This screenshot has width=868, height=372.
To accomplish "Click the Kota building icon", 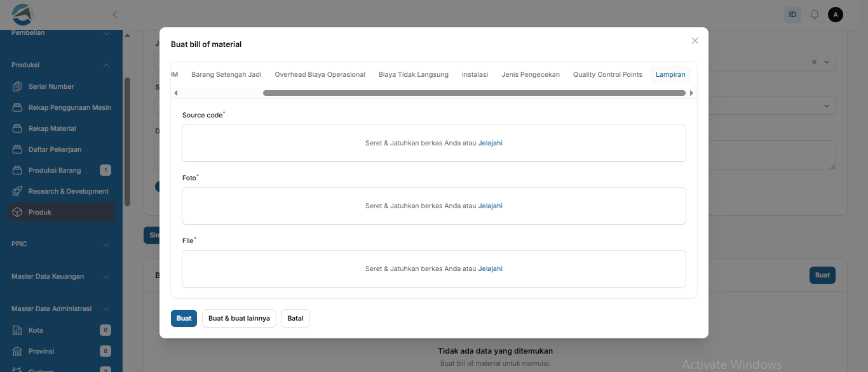I will [x=17, y=330].
